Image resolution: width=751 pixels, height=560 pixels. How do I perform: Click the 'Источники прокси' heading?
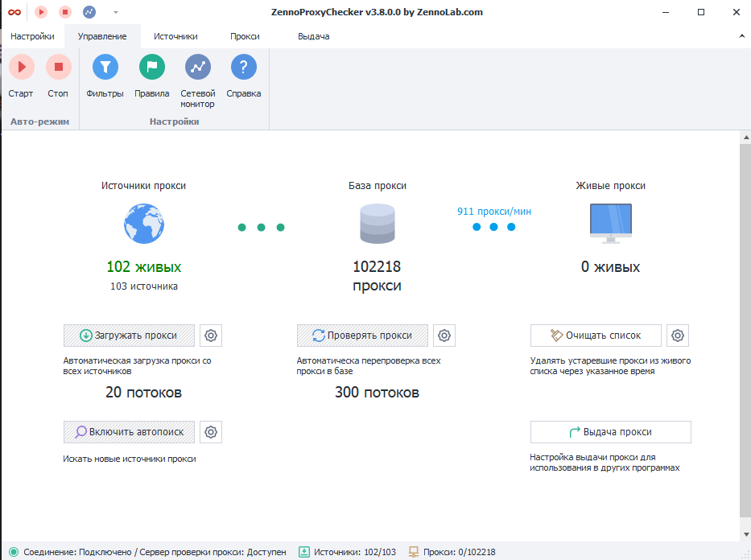pos(144,186)
